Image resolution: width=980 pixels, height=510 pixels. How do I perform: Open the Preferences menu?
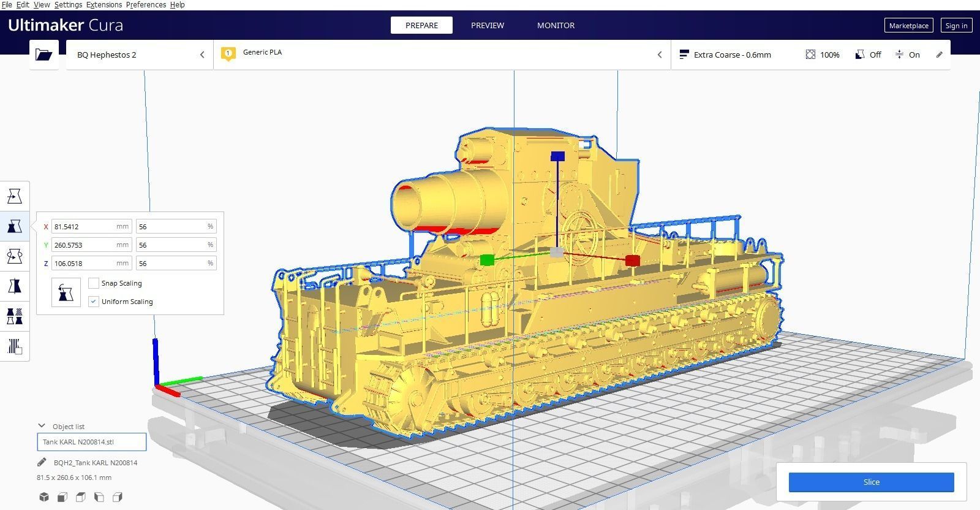tap(146, 4)
